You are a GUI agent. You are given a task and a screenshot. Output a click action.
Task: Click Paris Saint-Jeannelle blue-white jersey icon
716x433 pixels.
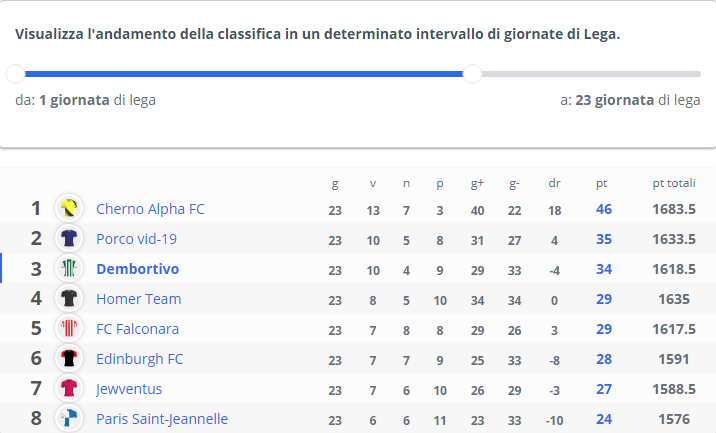pyautogui.click(x=69, y=418)
